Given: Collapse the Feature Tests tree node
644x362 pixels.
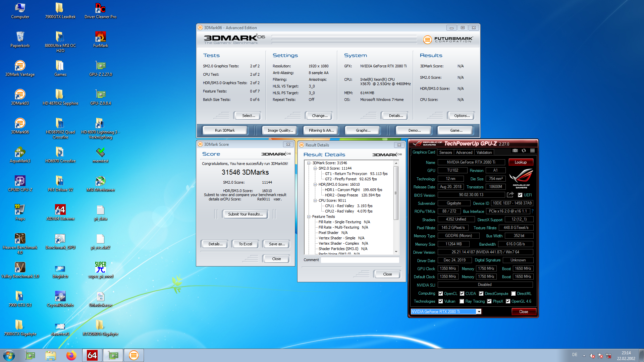Looking at the screenshot, I should click(309, 217).
